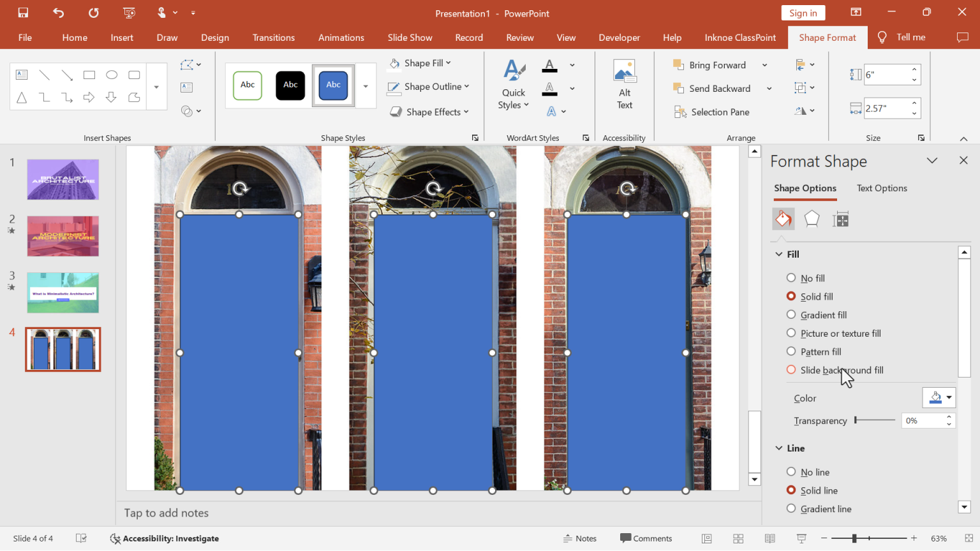Open the Shape Fill dropdown
Viewport: 980px width, 551px height.
[x=420, y=62]
